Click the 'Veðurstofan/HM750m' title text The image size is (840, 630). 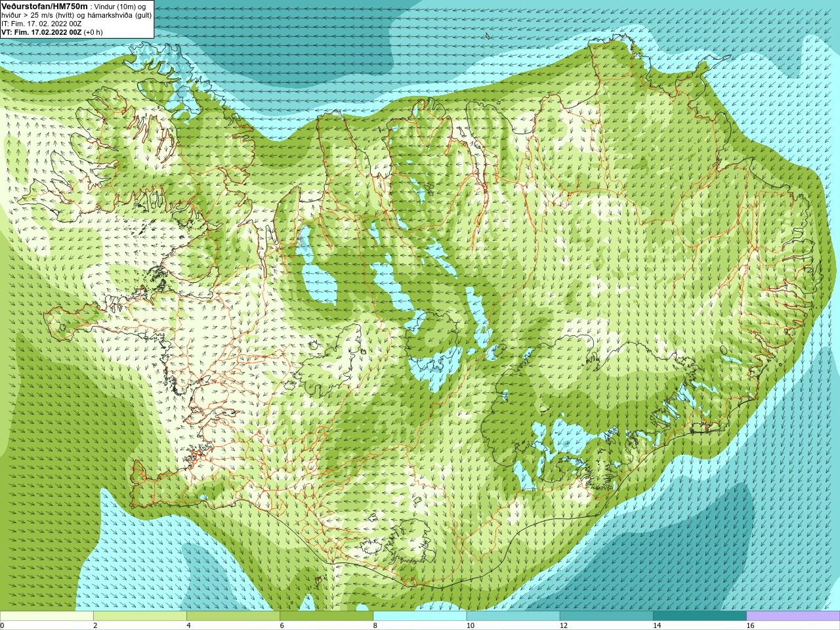[44, 6]
